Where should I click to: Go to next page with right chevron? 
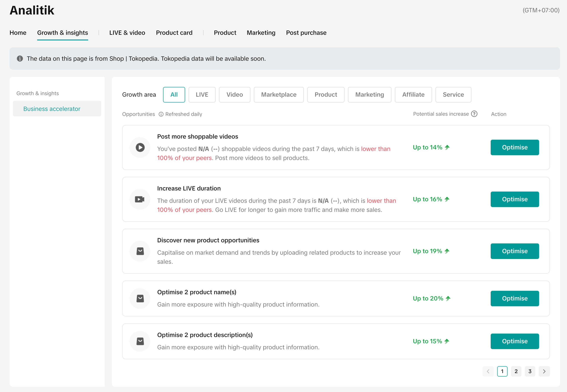pyautogui.click(x=544, y=371)
